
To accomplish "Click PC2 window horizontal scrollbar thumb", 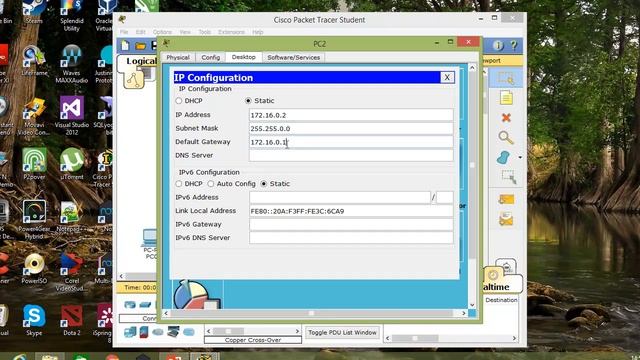I will pyautogui.click(x=311, y=313).
